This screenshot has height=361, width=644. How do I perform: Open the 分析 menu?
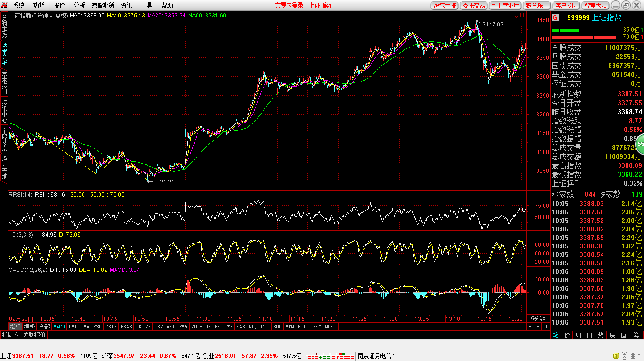pyautogui.click(x=80, y=5)
